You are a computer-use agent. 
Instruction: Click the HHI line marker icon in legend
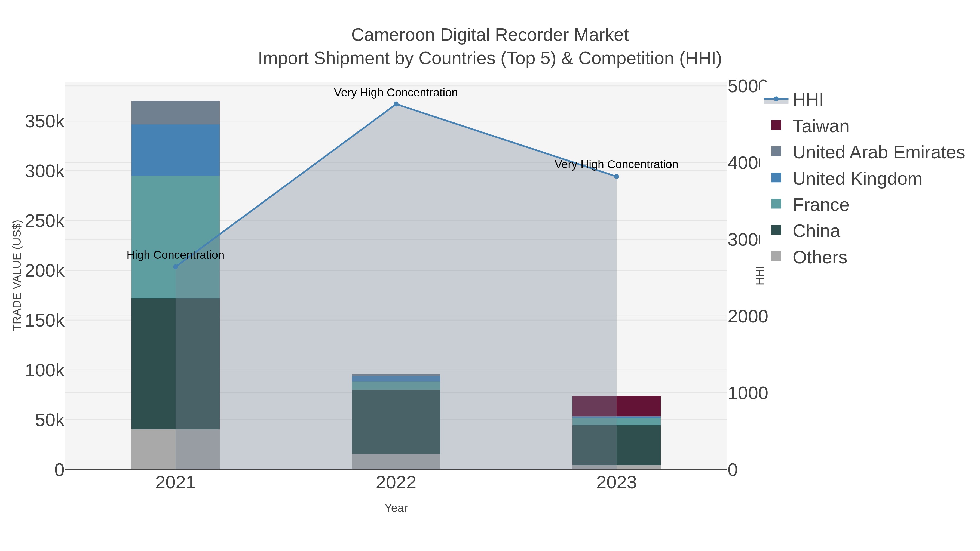pos(776,99)
